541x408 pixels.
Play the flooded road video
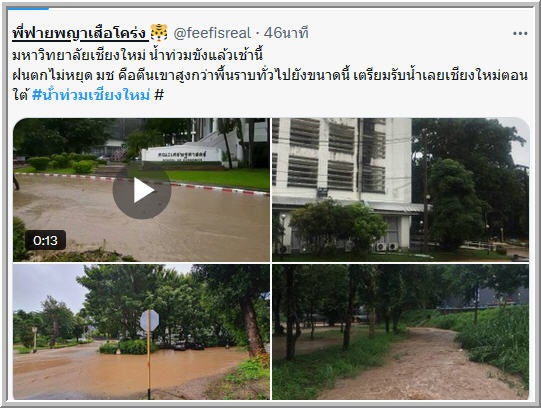[142, 190]
